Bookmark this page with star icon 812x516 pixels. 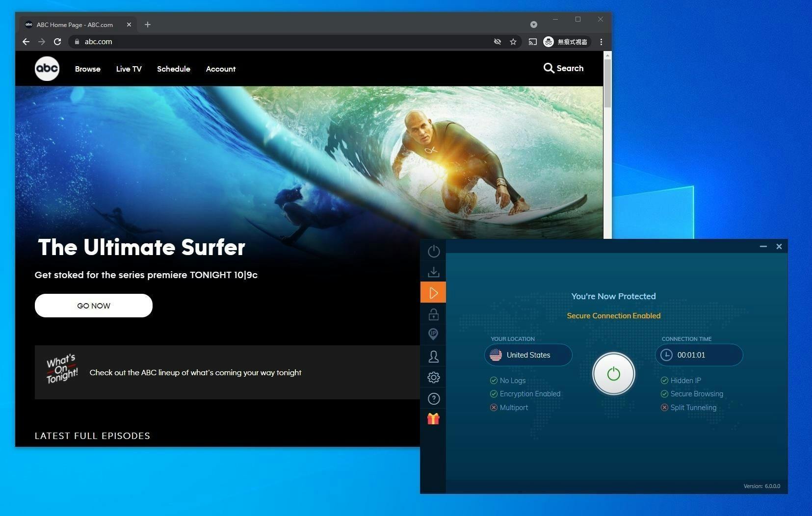coord(513,42)
